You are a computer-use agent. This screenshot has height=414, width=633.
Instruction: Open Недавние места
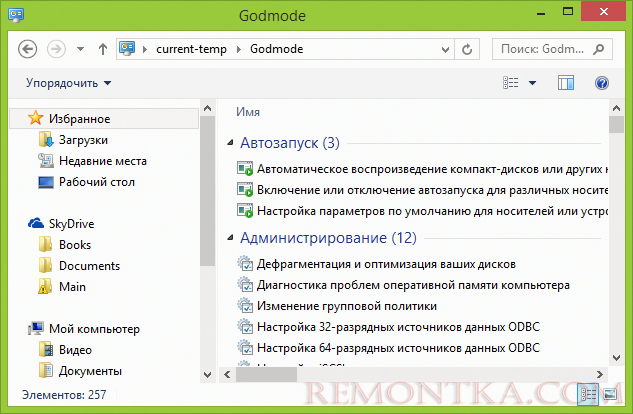pyautogui.click(x=103, y=161)
